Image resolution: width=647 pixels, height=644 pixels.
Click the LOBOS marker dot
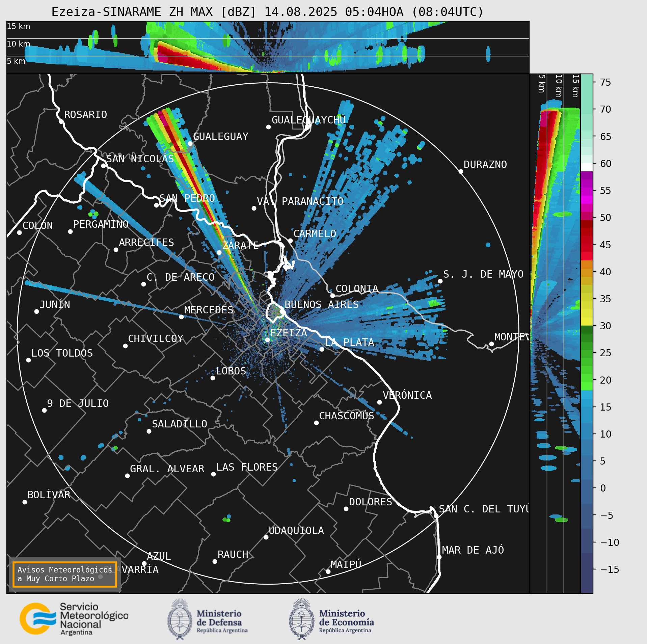(213, 378)
